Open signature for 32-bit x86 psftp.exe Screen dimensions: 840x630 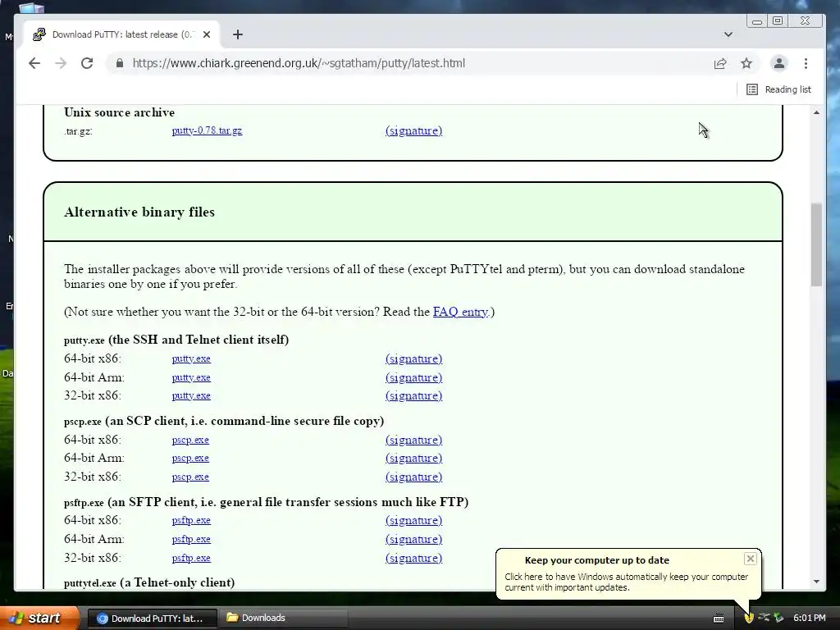(413, 558)
